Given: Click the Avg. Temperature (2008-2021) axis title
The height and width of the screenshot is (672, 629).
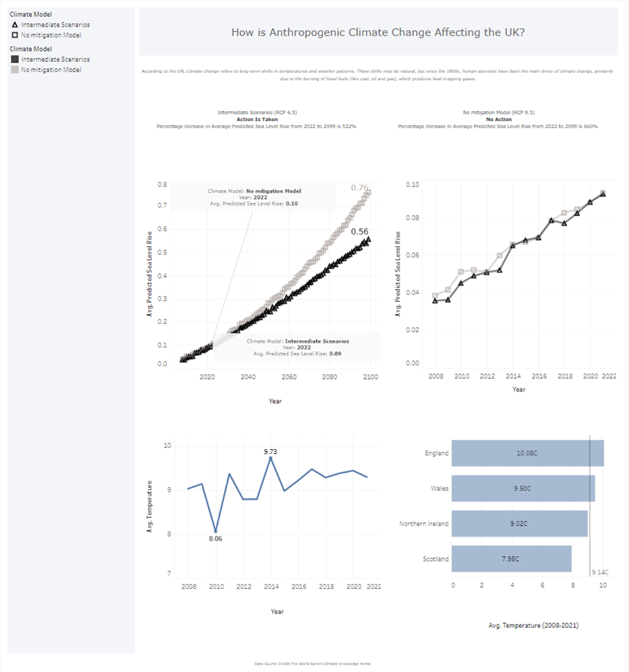Looking at the screenshot, I should coord(533,625).
